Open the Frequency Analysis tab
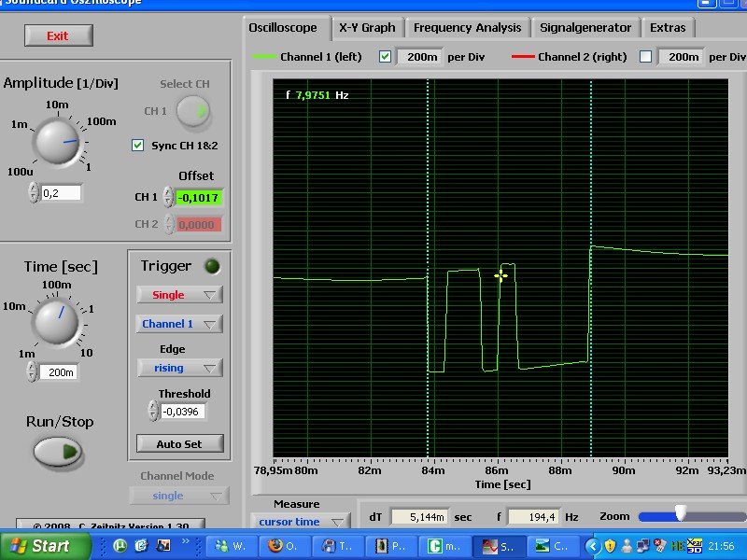Image resolution: width=747 pixels, height=560 pixels. point(467,28)
